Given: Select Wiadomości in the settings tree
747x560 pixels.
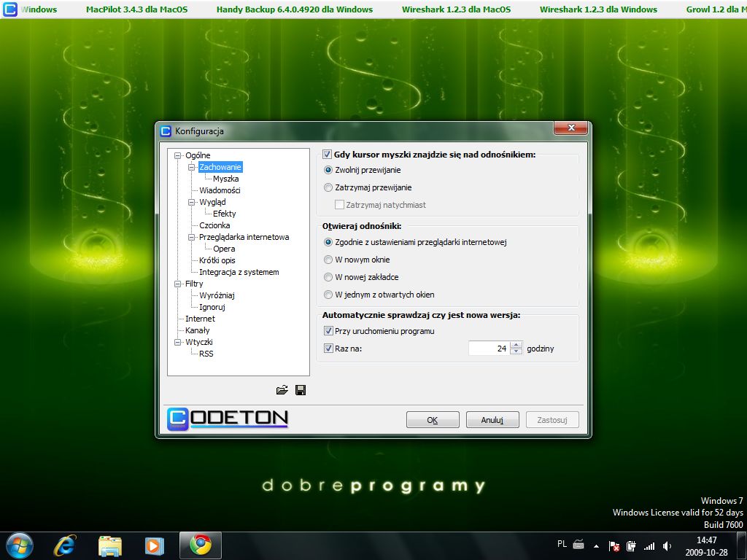Looking at the screenshot, I should 220,190.
